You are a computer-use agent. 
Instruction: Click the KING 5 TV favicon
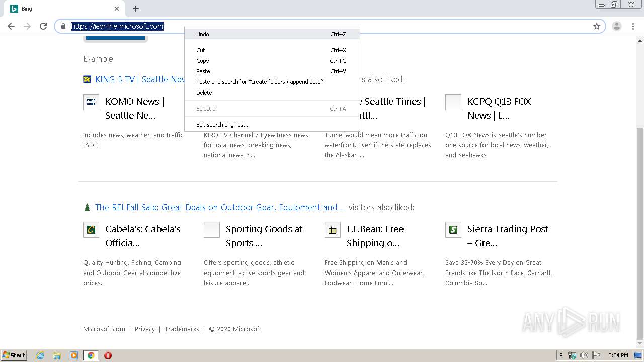tap(87, 79)
